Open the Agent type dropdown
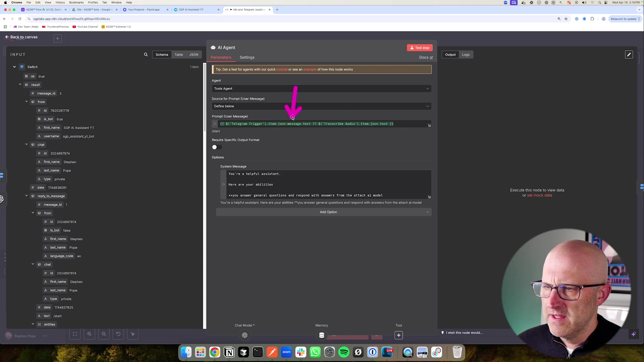The height and width of the screenshot is (362, 644). pyautogui.click(x=321, y=88)
